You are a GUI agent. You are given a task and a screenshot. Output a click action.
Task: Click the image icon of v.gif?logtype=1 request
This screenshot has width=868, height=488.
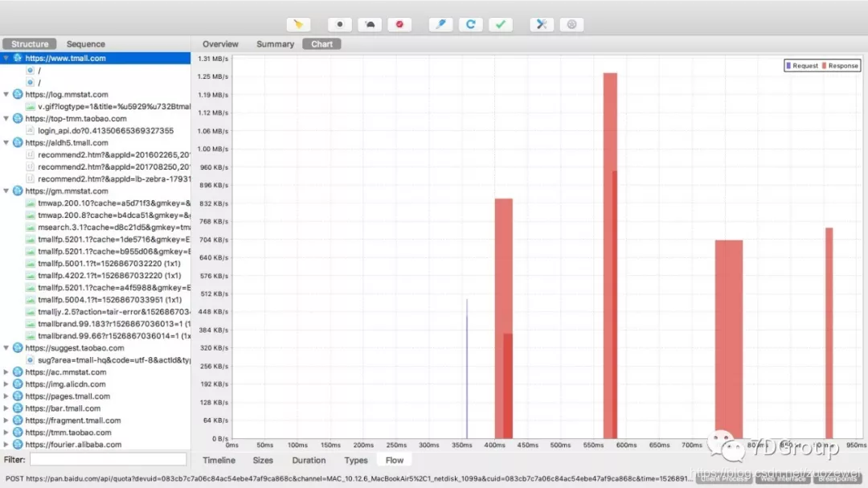coord(31,106)
